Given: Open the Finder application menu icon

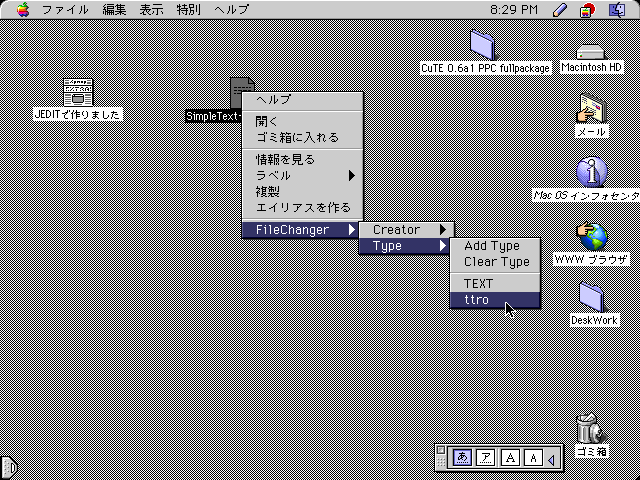Looking at the screenshot, I should [617, 10].
